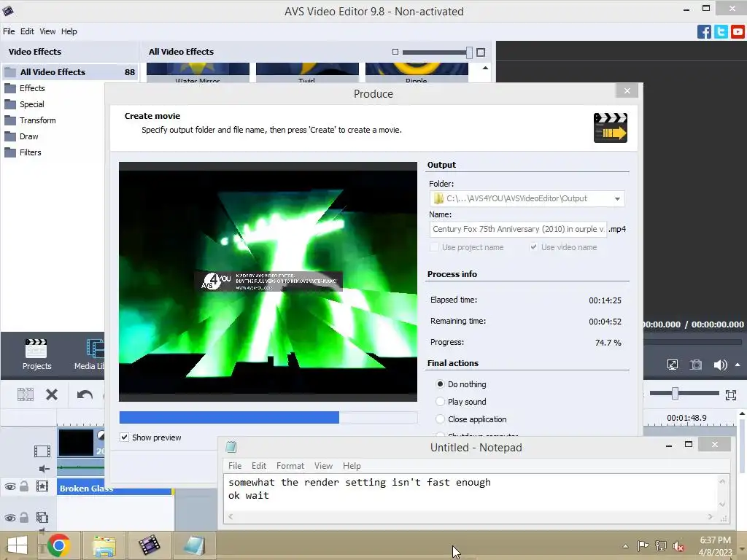Click the delete X icon in timeline toolbar

[52, 394]
